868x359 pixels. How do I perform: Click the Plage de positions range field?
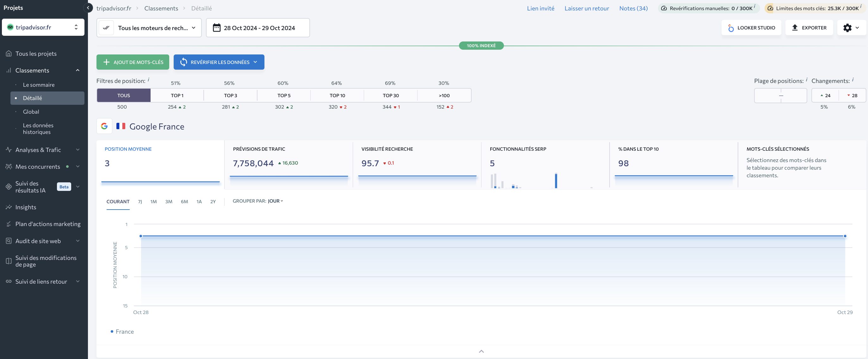pyautogui.click(x=780, y=95)
